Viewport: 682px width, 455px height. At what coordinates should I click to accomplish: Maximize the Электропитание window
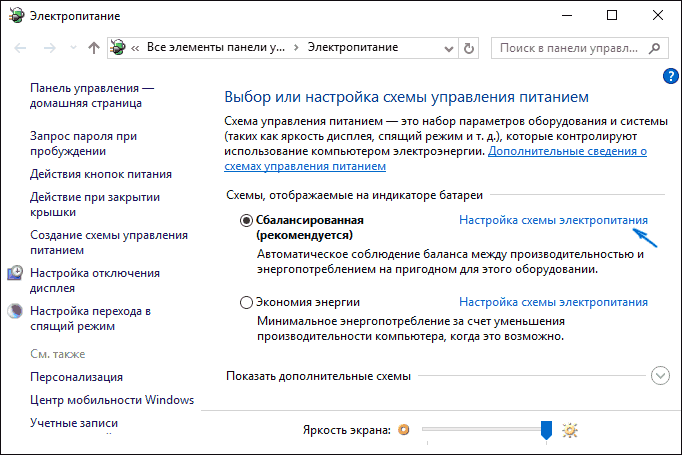612,15
